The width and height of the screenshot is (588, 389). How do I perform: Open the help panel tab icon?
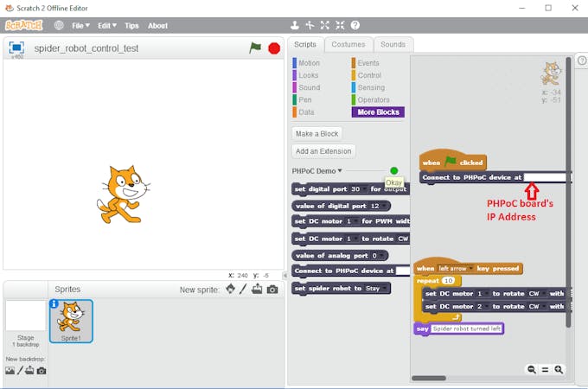(582, 61)
